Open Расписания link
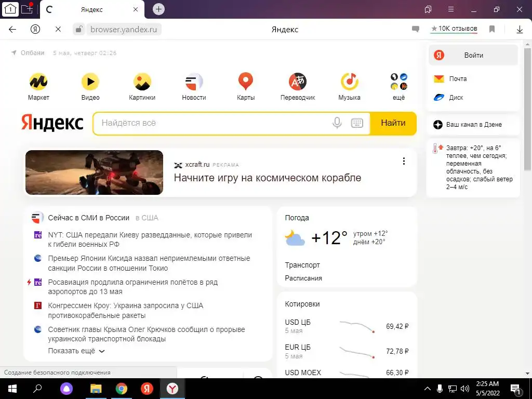 click(303, 278)
